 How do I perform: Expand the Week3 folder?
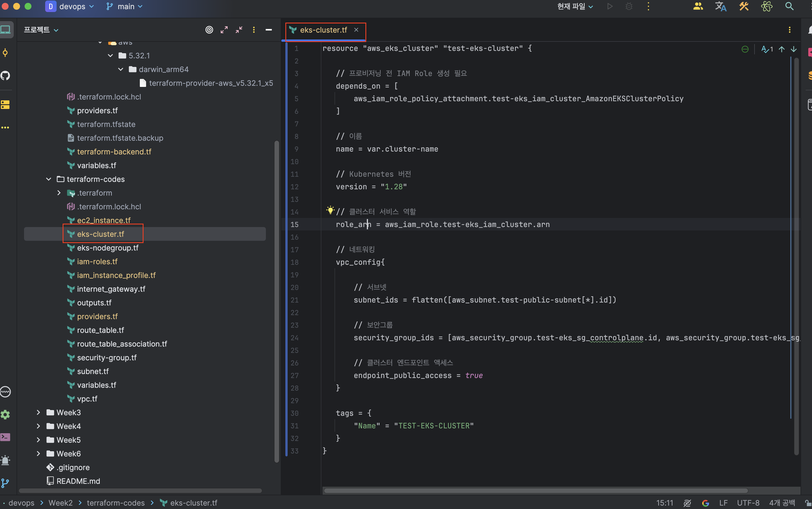pos(38,412)
